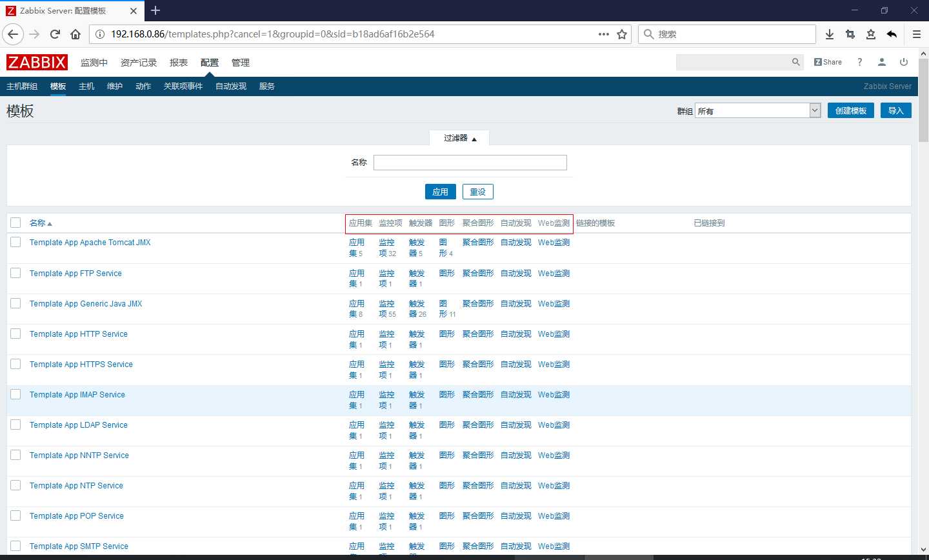Open the 管理 menu

click(241, 63)
